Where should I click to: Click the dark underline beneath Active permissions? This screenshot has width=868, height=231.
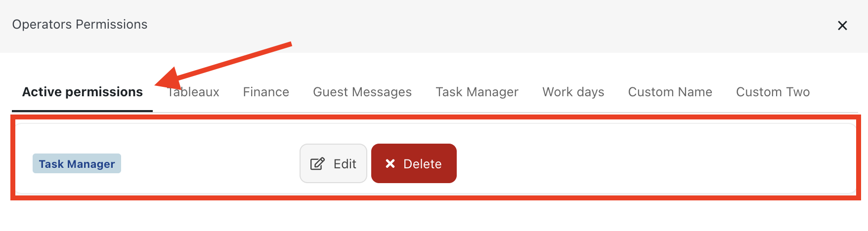[x=82, y=111]
